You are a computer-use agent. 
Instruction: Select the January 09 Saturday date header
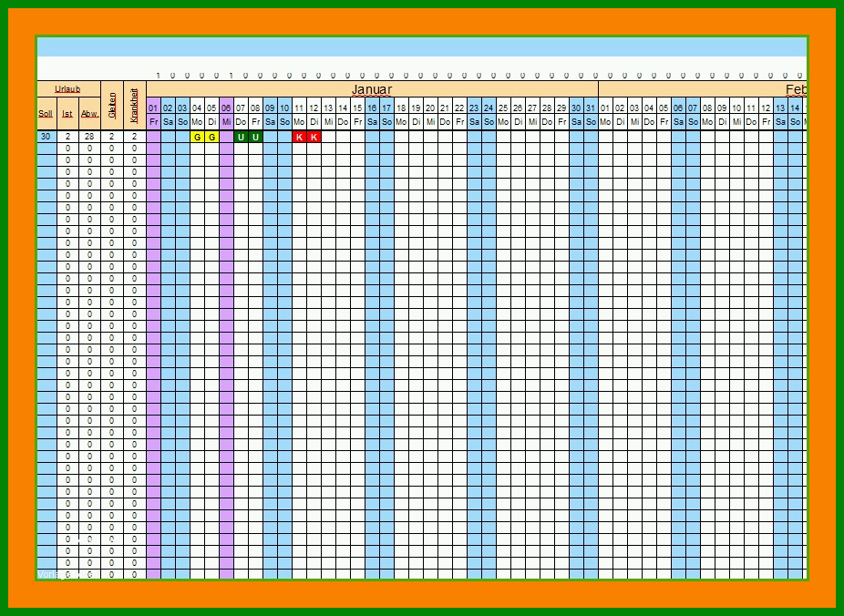[x=270, y=108]
